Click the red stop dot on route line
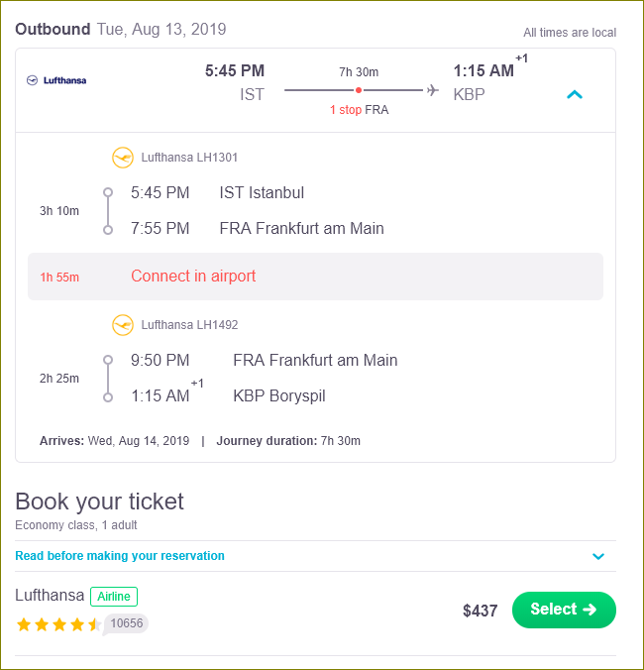Viewport: 644px width, 670px height. point(359,90)
